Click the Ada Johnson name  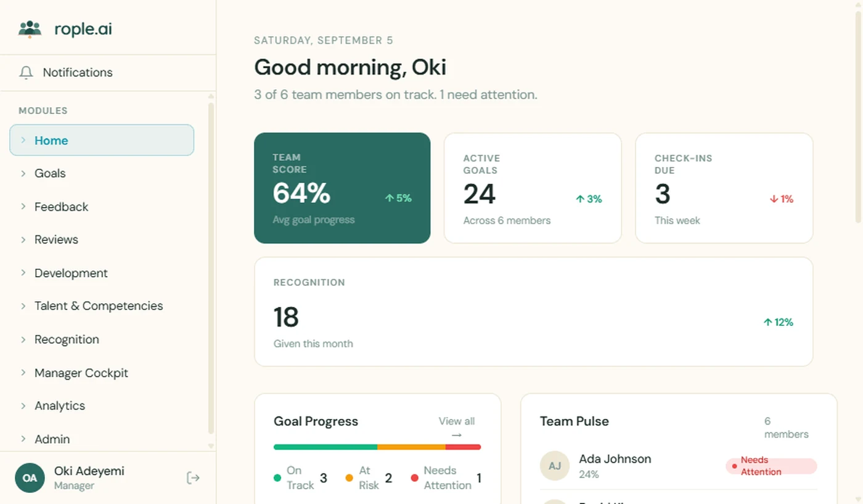(x=615, y=459)
